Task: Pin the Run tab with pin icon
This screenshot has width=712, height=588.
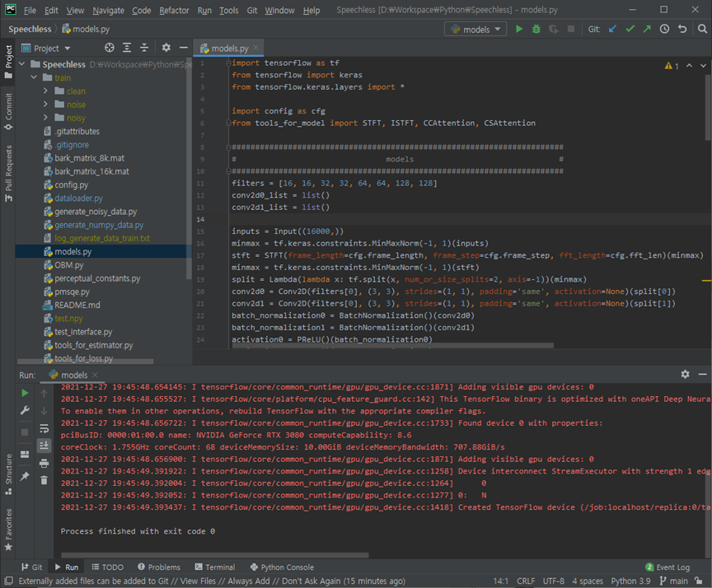Action: pyautogui.click(x=25, y=476)
